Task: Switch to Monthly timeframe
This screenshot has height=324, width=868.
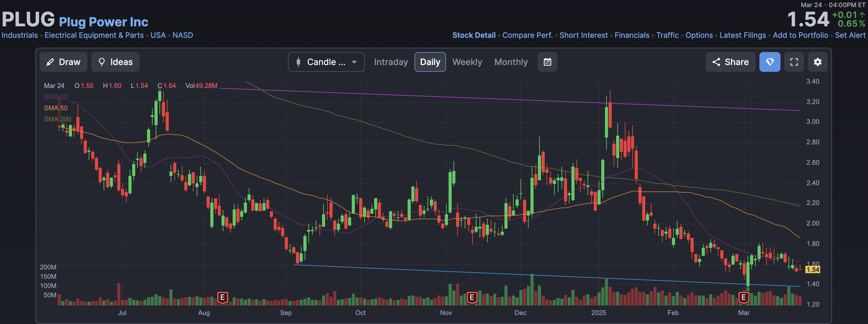Action: 511,62
